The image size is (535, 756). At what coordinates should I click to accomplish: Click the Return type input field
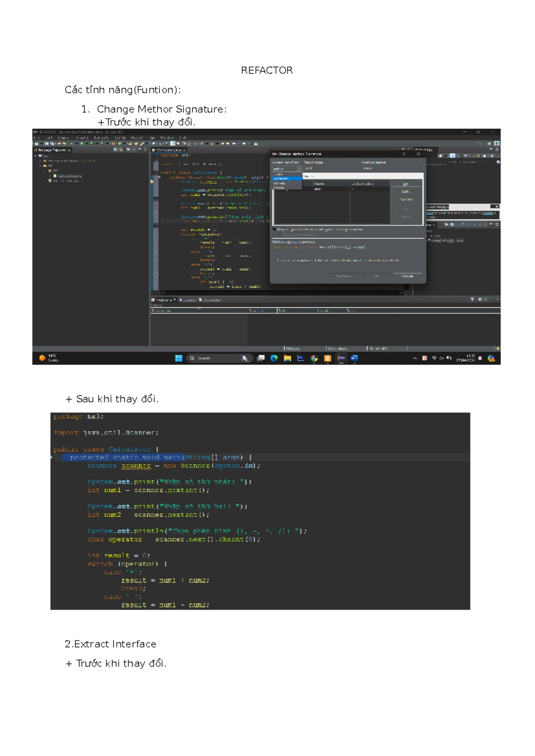click(331, 169)
